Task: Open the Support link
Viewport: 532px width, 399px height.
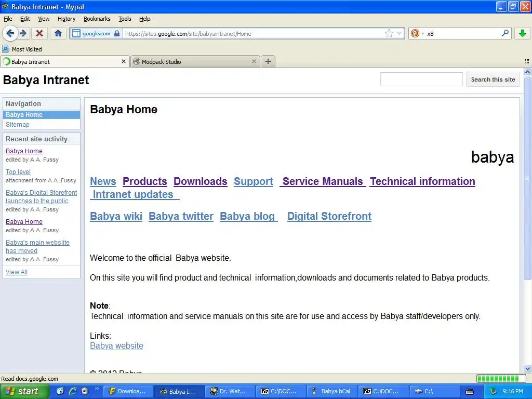Action: [254, 181]
